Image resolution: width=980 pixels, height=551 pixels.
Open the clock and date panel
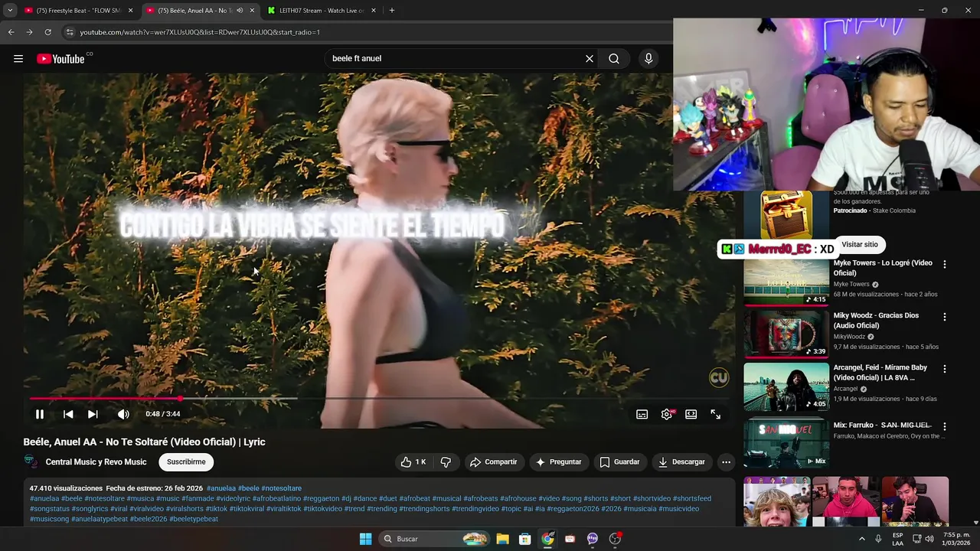click(x=956, y=539)
